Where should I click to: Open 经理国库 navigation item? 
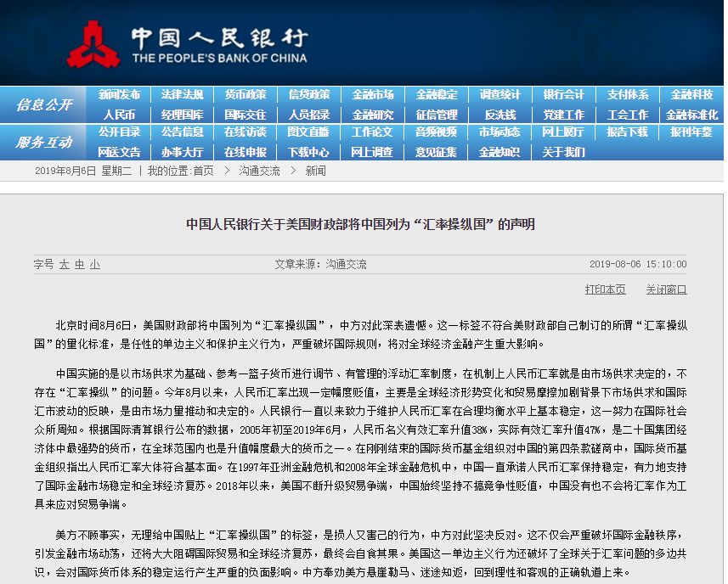(182, 115)
